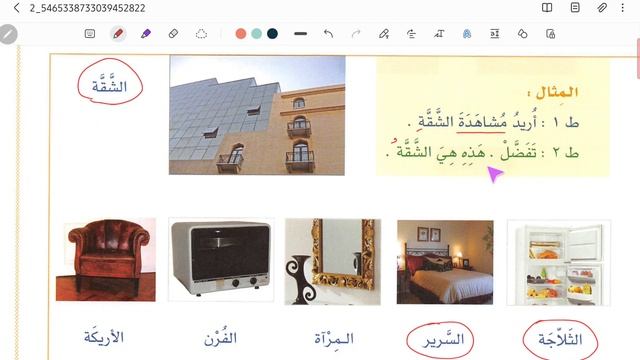Click the bedroom bed picture
The width and height of the screenshot is (640, 360).
(x=445, y=262)
